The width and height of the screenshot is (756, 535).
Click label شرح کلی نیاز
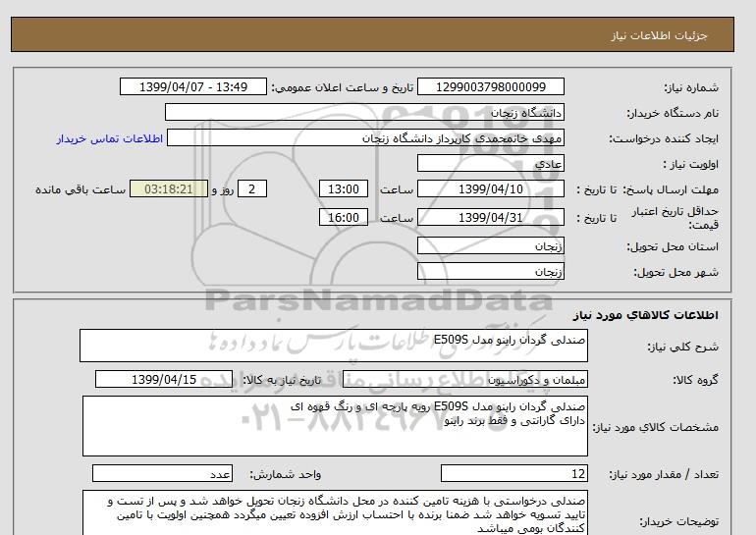682,348
